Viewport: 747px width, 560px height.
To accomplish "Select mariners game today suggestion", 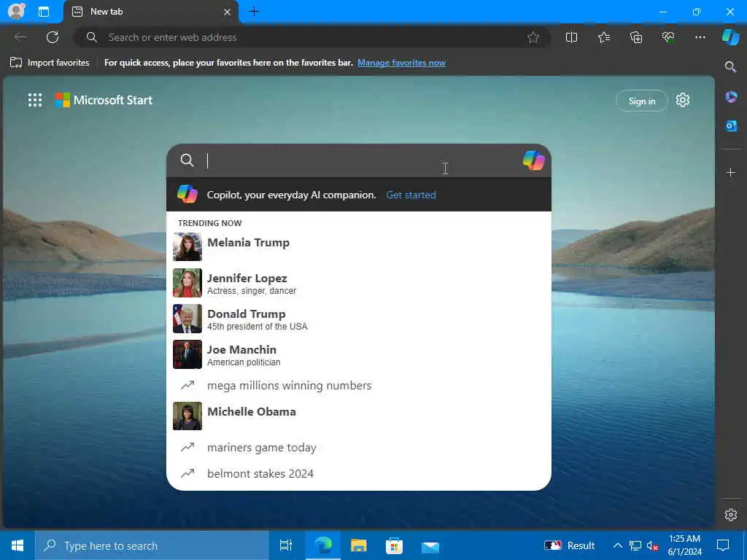I will [x=359, y=447].
